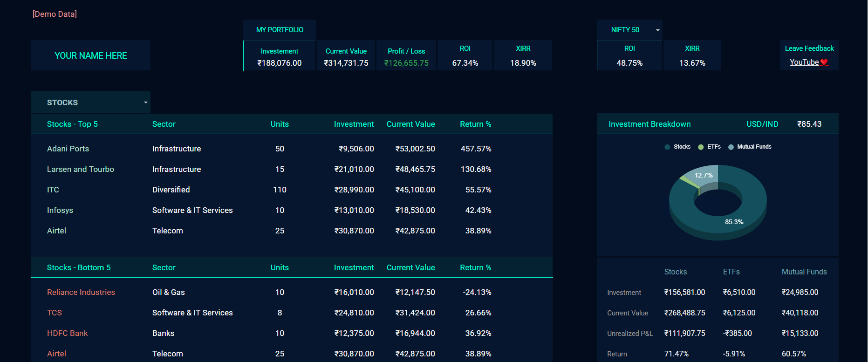868x362 pixels.
Task: Click the Mutual Funds unrealized P&L ₹15,133.00
Action: click(800, 333)
